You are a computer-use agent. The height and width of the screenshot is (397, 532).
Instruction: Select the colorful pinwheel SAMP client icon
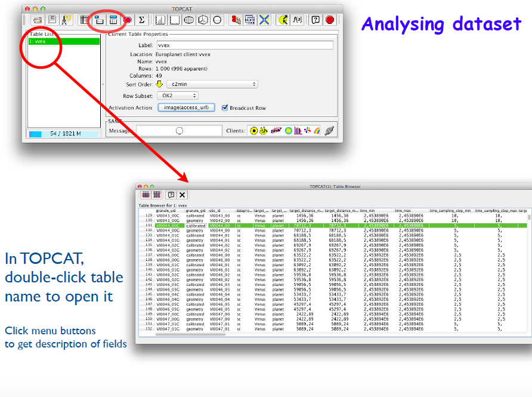[307, 131]
